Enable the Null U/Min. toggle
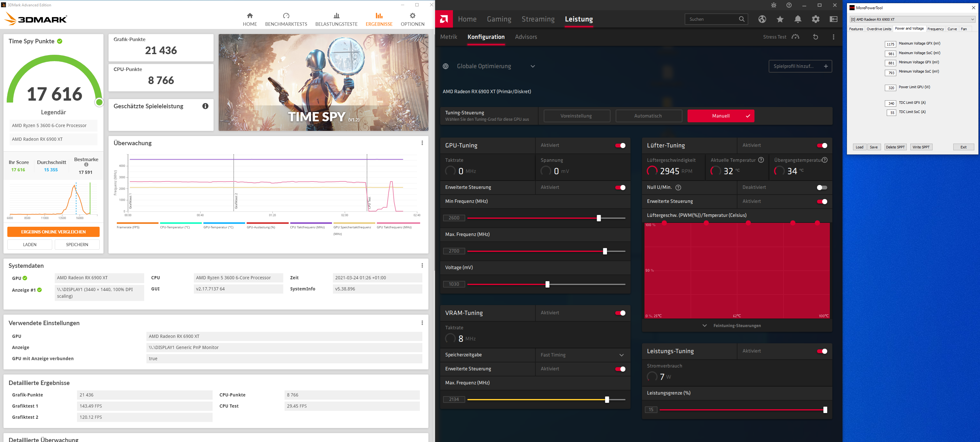Image resolution: width=980 pixels, height=442 pixels. 822,187
